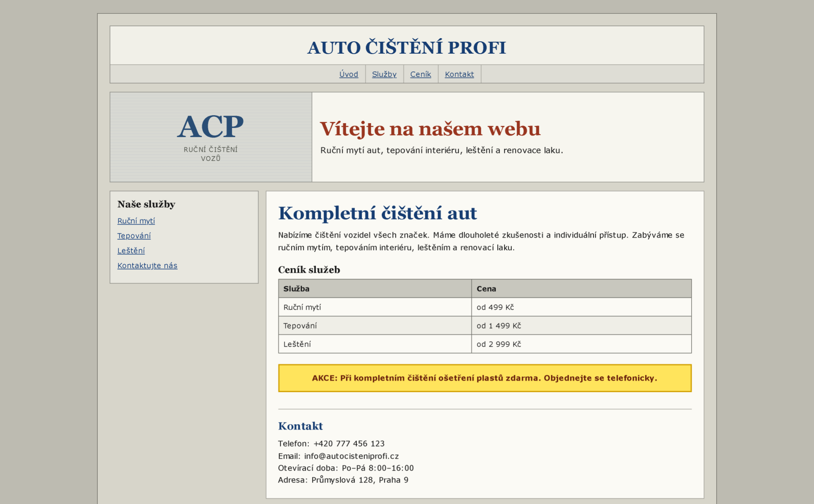The height and width of the screenshot is (504, 814).
Task: Click the blue Kontakt section heading
Action: click(x=300, y=426)
